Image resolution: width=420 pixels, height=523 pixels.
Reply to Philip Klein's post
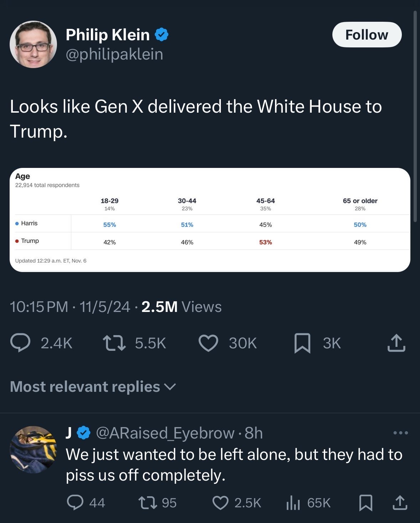(21, 343)
